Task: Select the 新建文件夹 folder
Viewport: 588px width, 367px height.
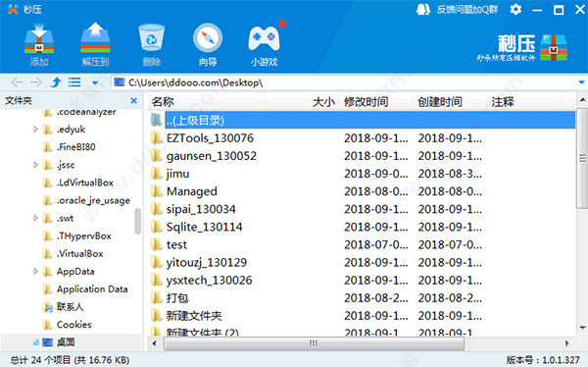Action: 194,316
